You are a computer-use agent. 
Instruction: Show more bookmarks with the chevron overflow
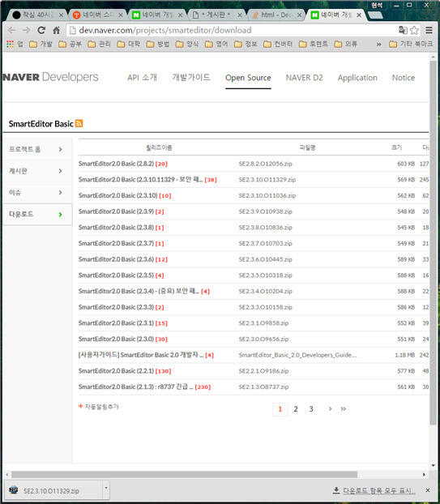(x=379, y=45)
